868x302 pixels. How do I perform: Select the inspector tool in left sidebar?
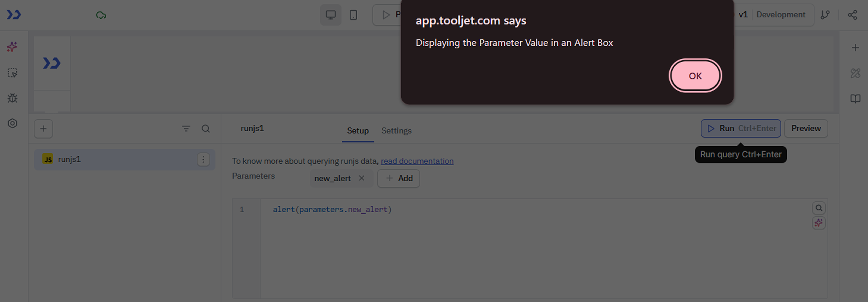click(12, 73)
